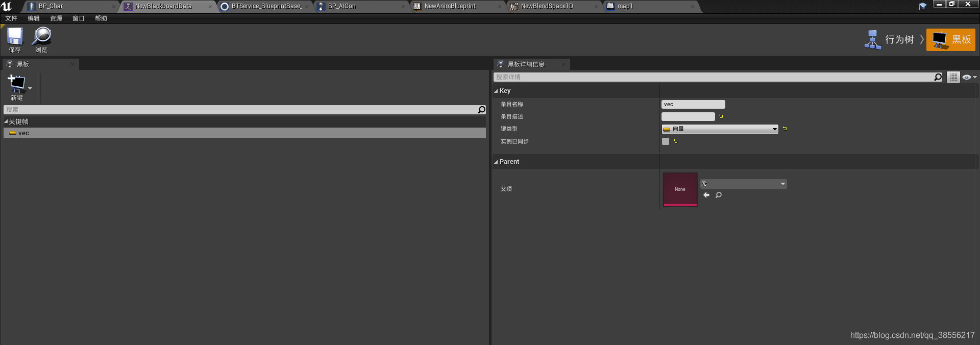Image resolution: width=980 pixels, height=345 pixels.
Task: Click the Browse (浏览) magnifier icon
Action: click(41, 40)
